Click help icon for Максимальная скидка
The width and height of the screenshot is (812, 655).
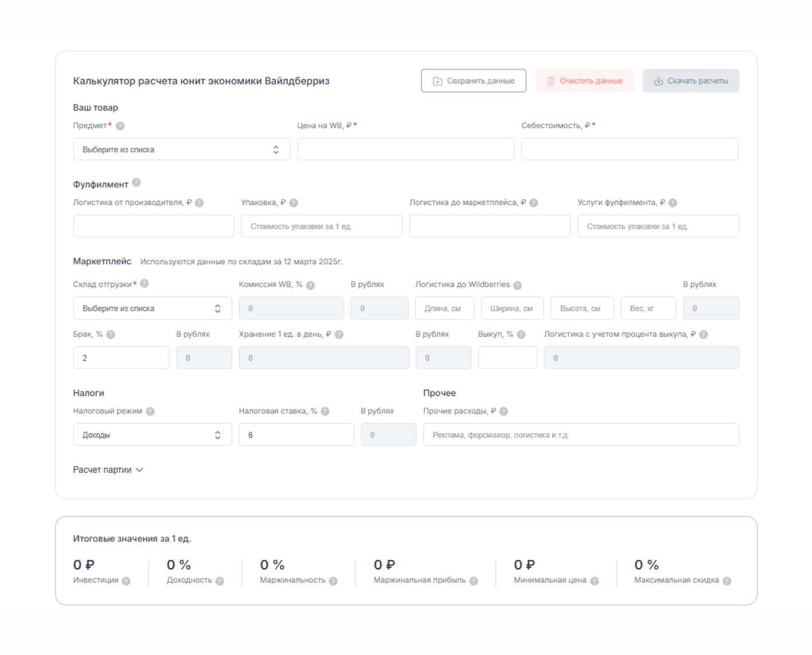[x=727, y=581]
